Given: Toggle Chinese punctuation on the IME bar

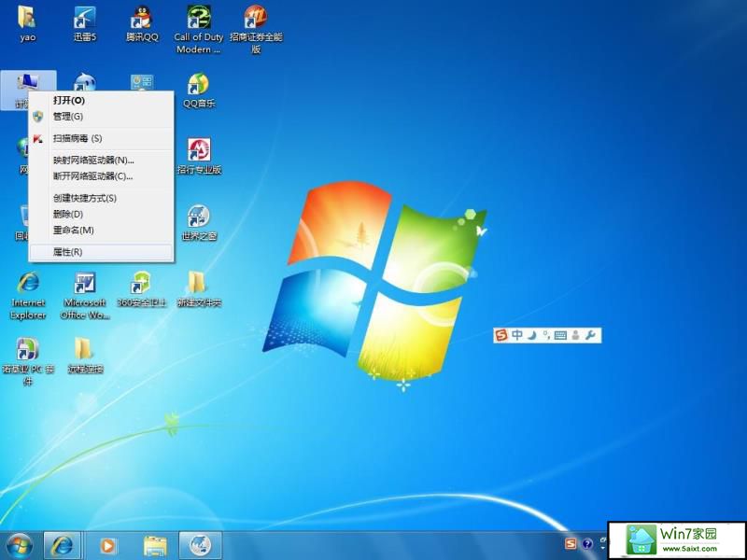Looking at the screenshot, I should tap(546, 335).
